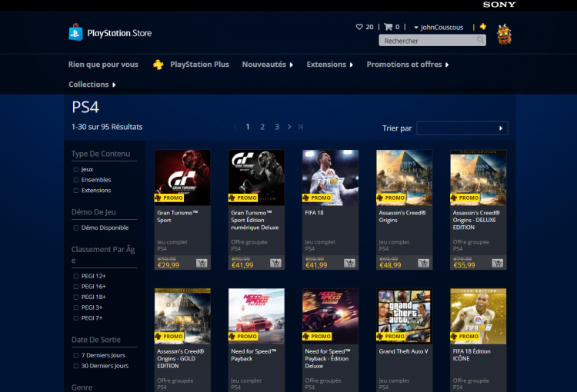577x392 pixels.
Task: Click the search magnifier icon
Action: 480,40
